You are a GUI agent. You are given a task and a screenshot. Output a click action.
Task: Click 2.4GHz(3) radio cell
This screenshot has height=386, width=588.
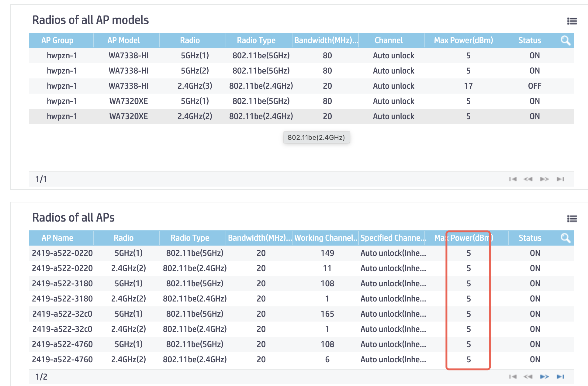pos(195,86)
